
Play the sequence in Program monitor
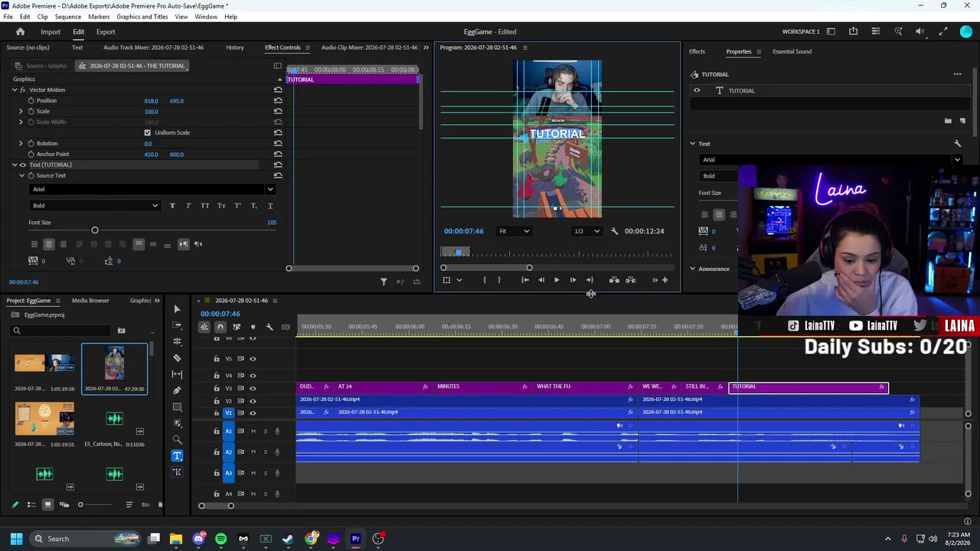click(557, 280)
